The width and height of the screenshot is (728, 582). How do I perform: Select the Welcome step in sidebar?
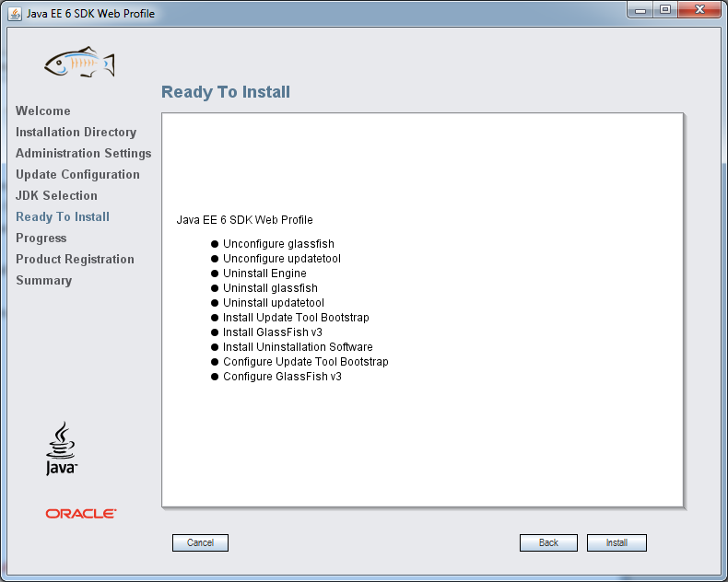click(x=43, y=111)
